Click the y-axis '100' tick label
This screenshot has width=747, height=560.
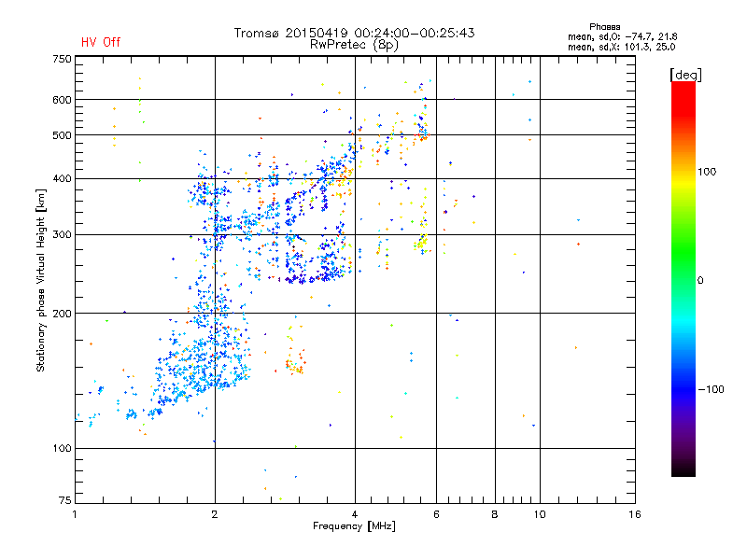[x=62, y=449]
